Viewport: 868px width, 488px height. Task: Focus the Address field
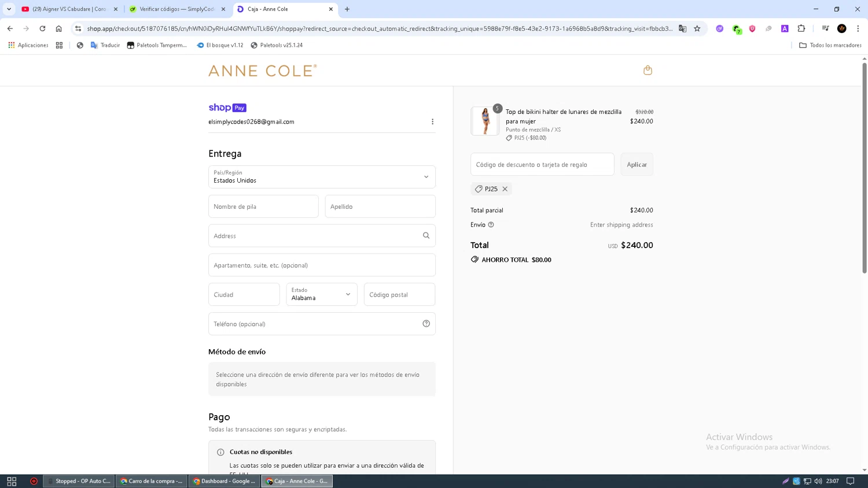pos(322,236)
